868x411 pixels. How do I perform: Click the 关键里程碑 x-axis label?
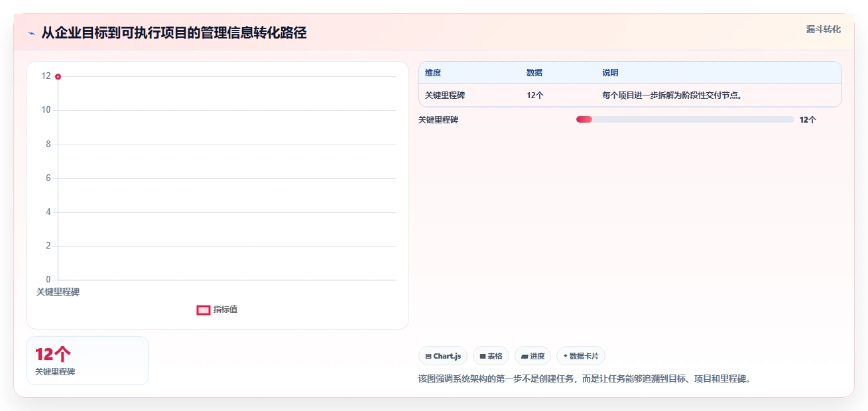click(x=58, y=292)
